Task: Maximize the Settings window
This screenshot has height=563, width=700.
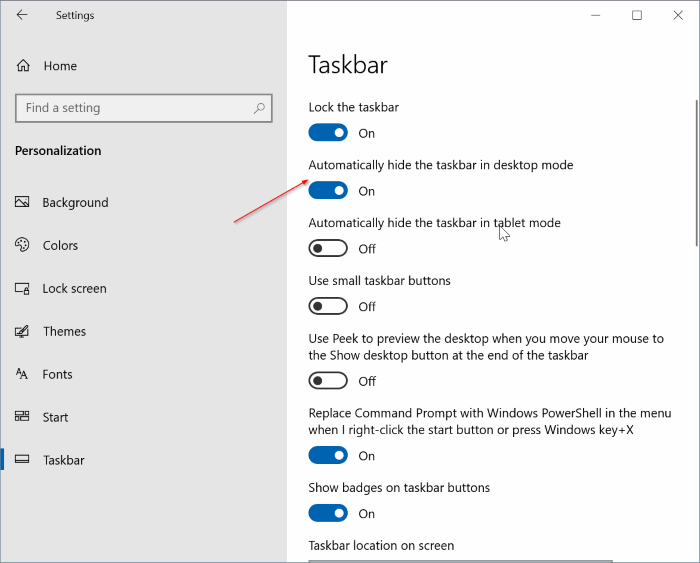Action: coord(637,15)
